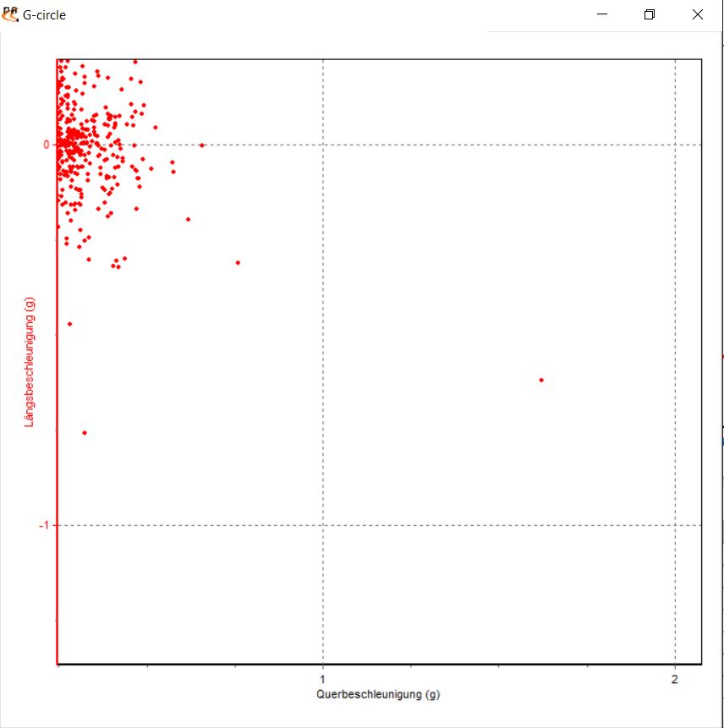Click gridline intersection at 2 g and -1 g
This screenshot has width=724, height=728.
coord(675,525)
